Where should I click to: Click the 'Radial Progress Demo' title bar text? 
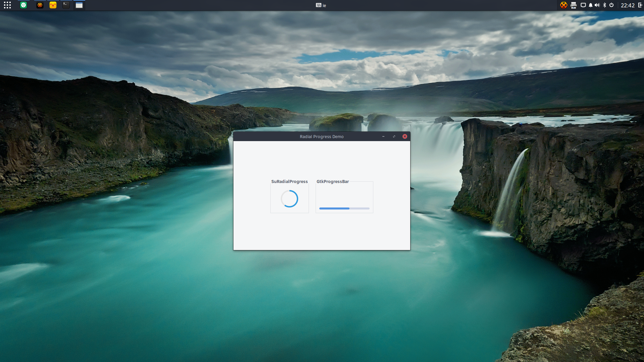pyautogui.click(x=322, y=136)
